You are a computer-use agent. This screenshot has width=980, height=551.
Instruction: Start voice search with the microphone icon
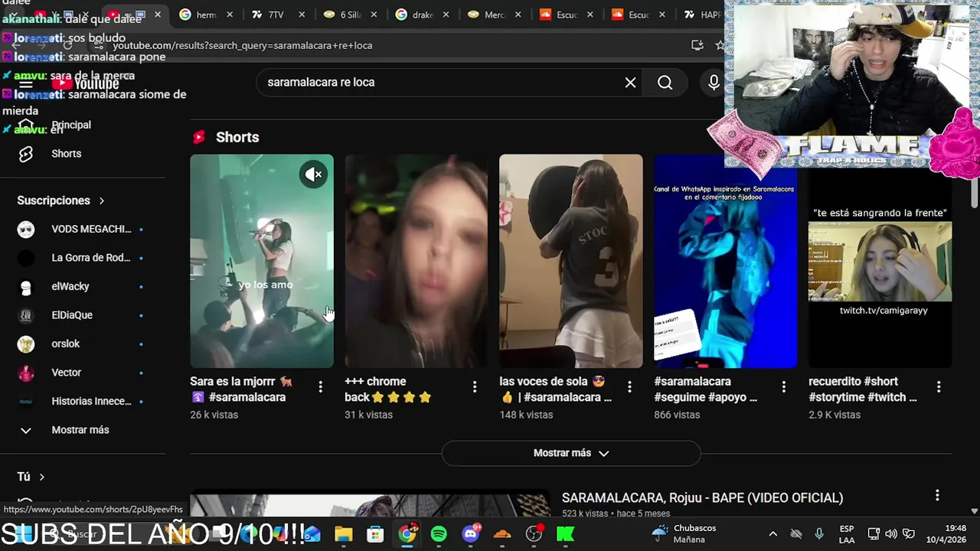(x=713, y=82)
